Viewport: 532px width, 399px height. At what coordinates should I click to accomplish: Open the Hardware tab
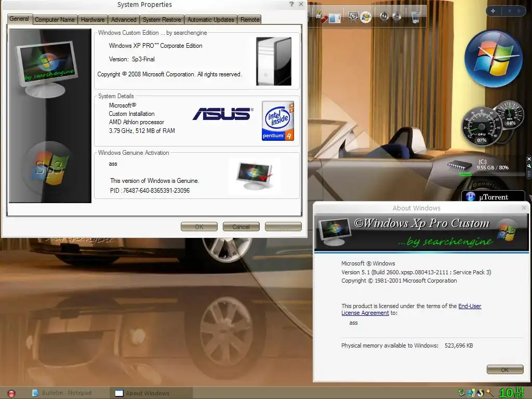pos(92,20)
